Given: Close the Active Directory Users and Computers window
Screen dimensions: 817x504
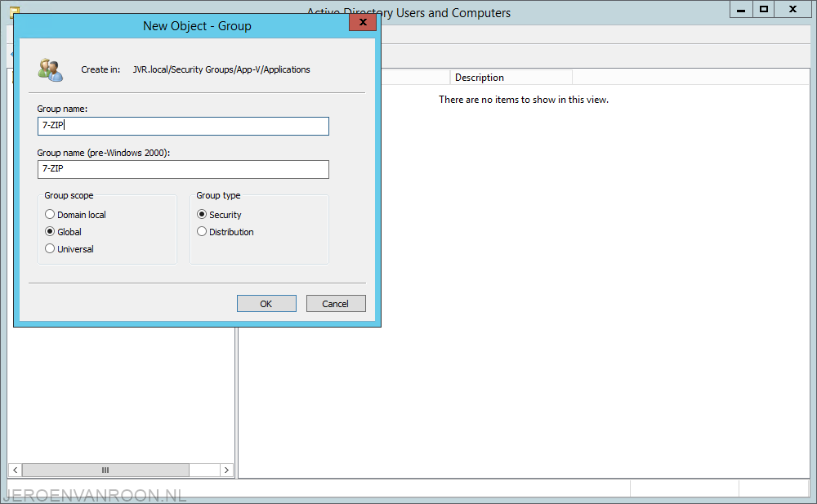Looking at the screenshot, I should click(792, 9).
